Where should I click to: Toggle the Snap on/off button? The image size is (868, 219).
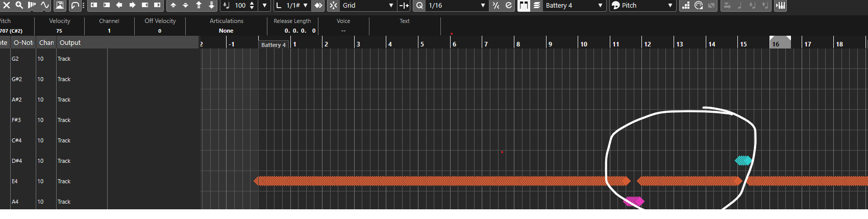pos(333,5)
